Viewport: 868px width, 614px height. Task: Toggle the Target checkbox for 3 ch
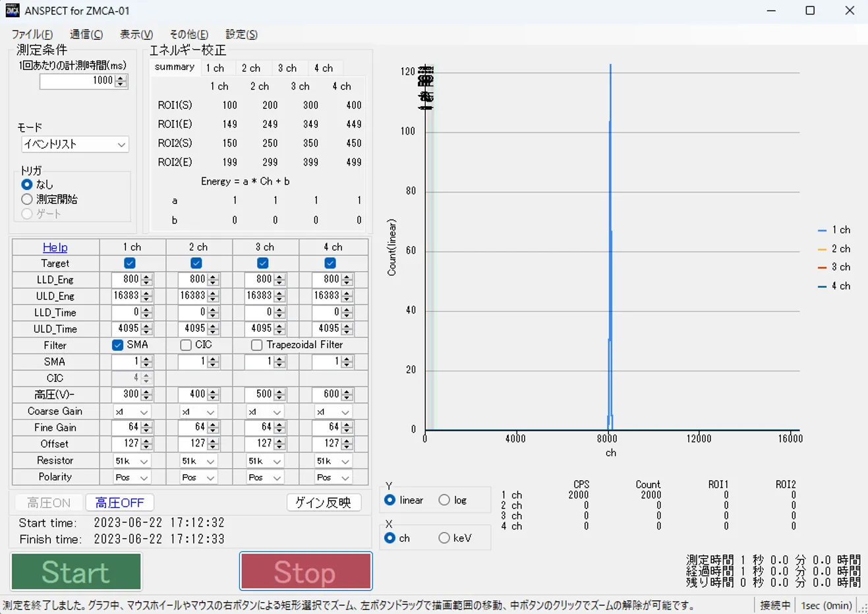pos(262,263)
